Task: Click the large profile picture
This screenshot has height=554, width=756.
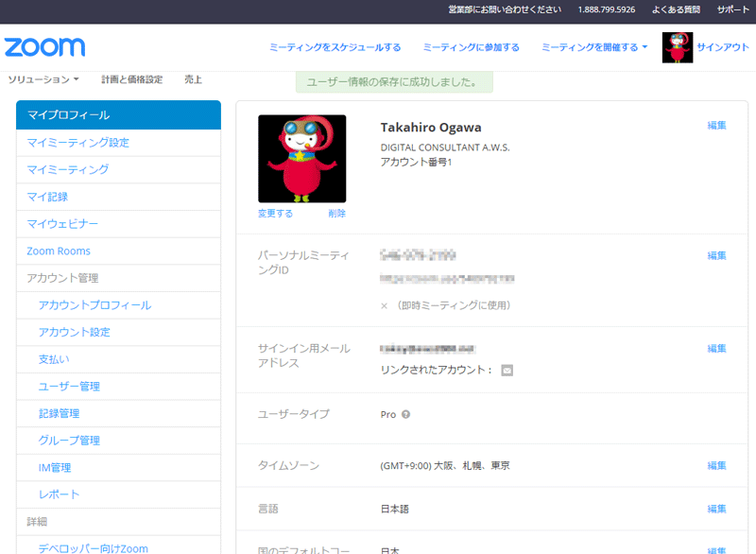Action: pyautogui.click(x=301, y=159)
